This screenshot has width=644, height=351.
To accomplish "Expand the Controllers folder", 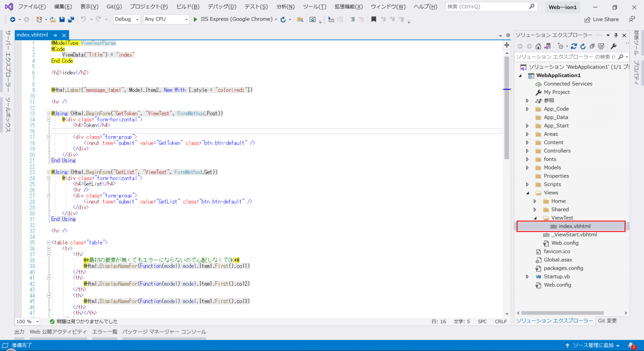I will click(x=527, y=150).
